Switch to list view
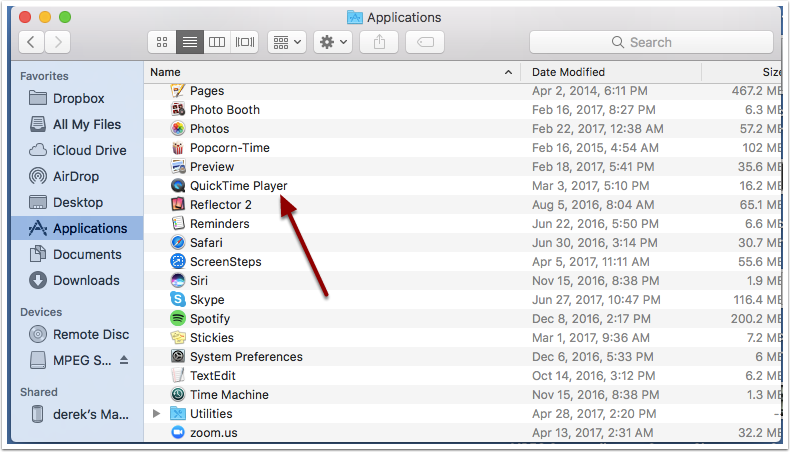The height and width of the screenshot is (452, 790). pyautogui.click(x=190, y=42)
